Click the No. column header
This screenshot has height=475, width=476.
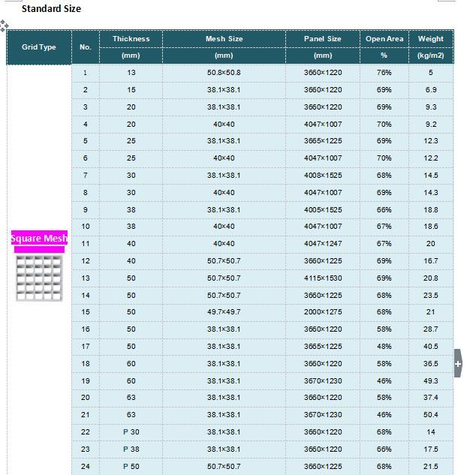(85, 47)
